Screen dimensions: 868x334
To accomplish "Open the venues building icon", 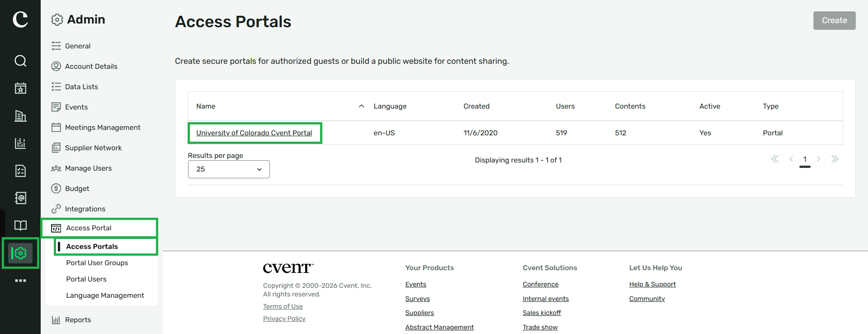I will pyautogui.click(x=20, y=116).
